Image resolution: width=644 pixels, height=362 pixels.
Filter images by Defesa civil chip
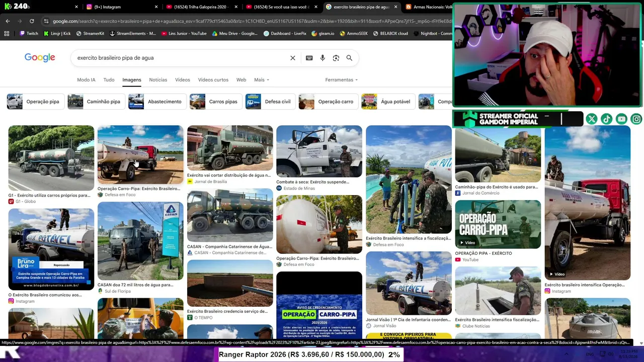click(x=270, y=102)
